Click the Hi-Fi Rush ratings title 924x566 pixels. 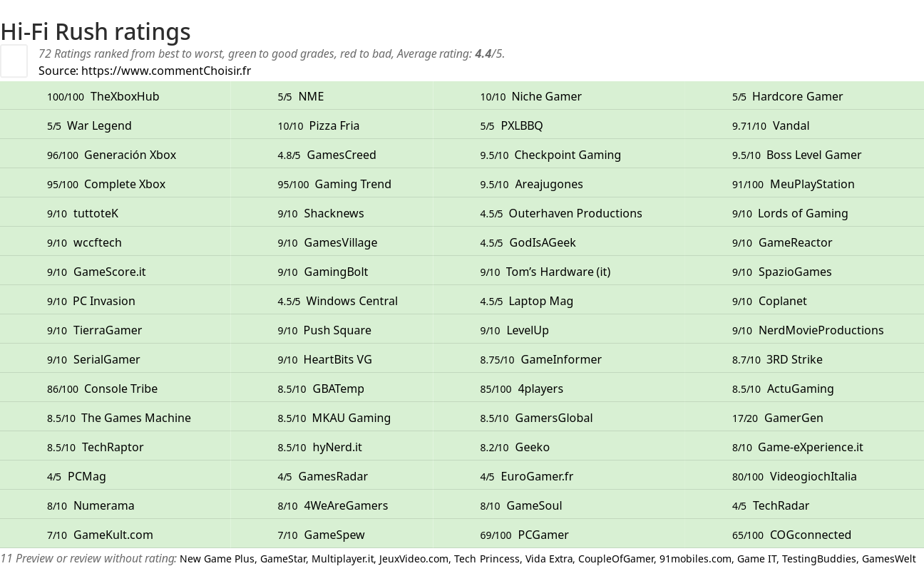coord(96,31)
